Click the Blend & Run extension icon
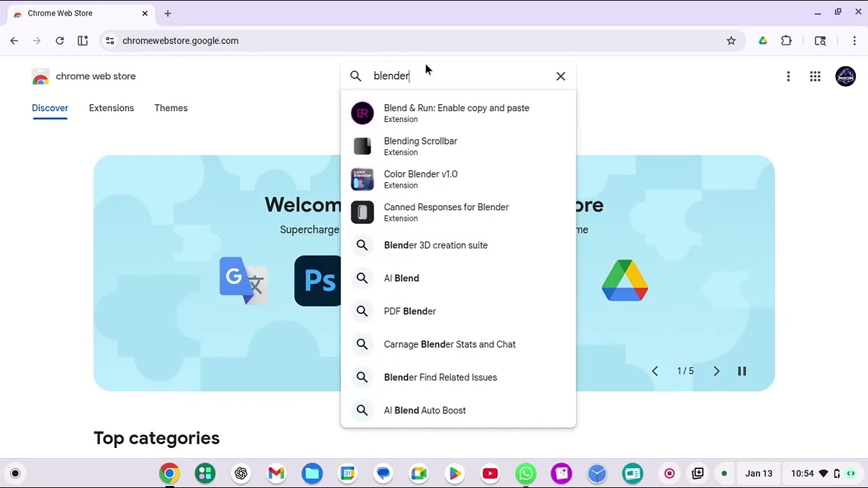 362,113
